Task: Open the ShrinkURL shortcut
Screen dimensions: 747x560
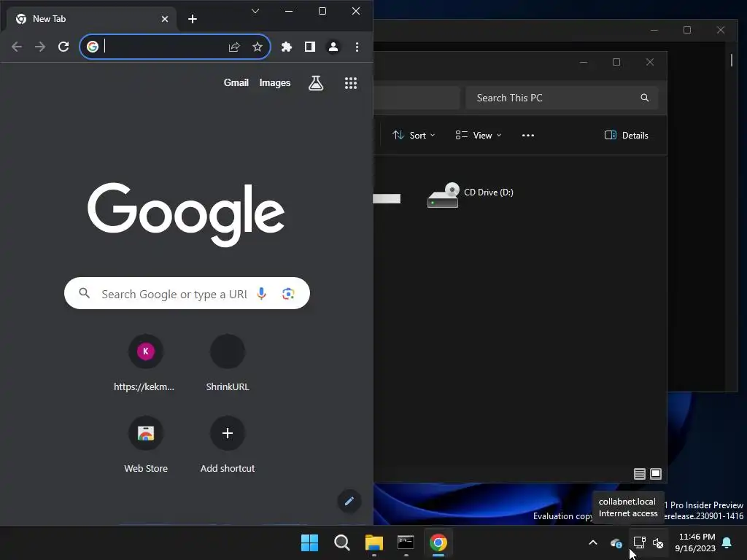Action: coord(228,363)
